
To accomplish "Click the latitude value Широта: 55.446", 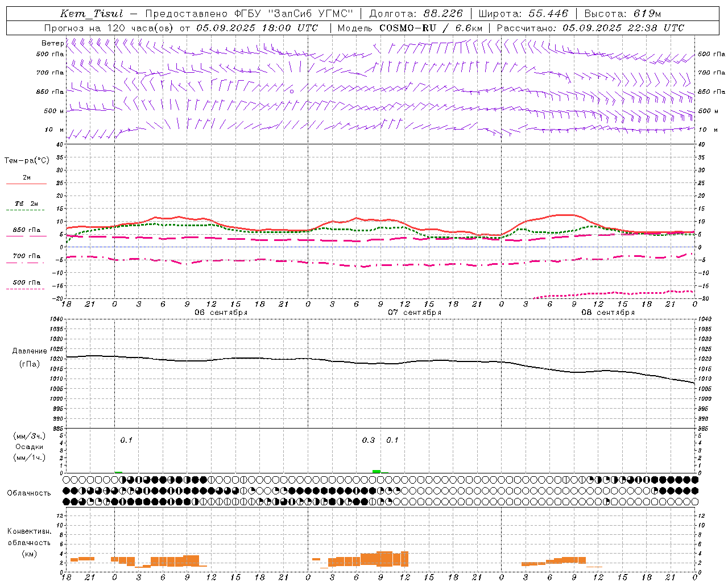I will pos(523,14).
